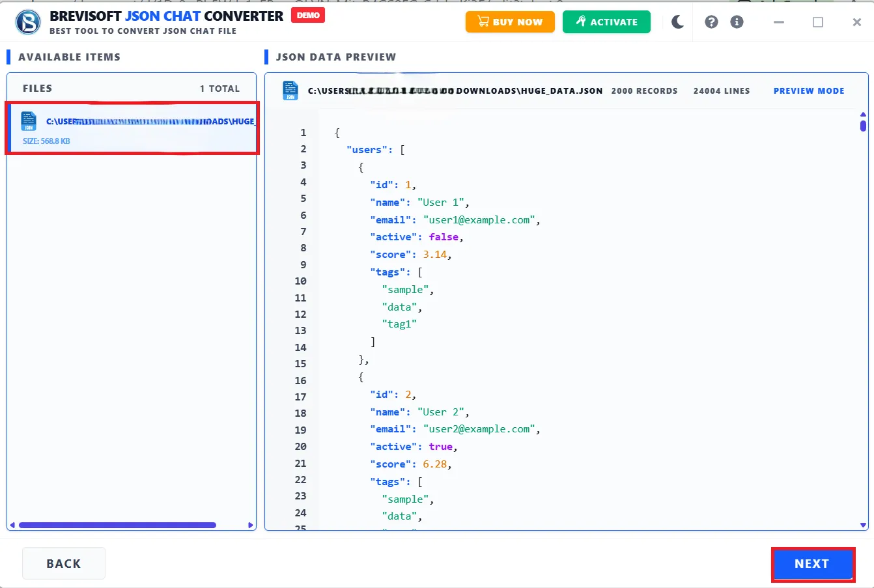
Task: Toggle dark mode with the moon icon
Action: 677,22
